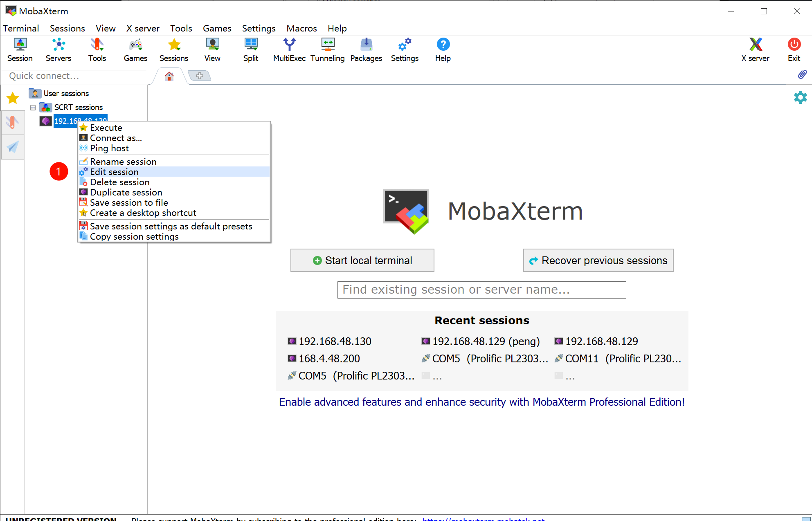Screen dimensions: 812x521
Task: Open the teal gear settings icon
Action: tap(800, 97)
